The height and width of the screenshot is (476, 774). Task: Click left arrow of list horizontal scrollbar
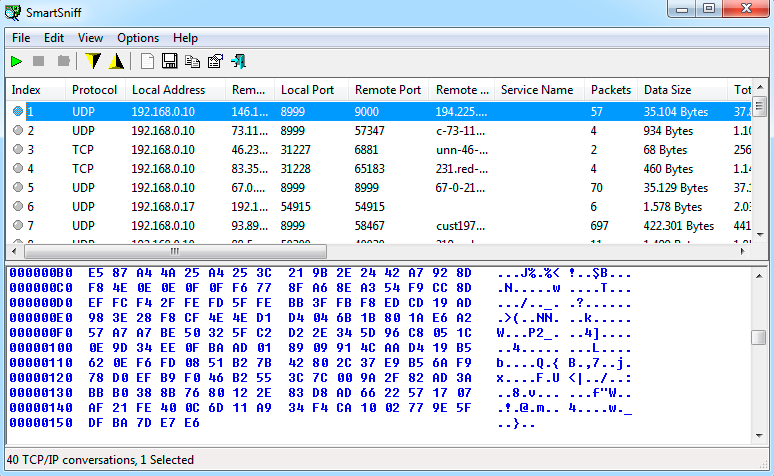(14, 251)
